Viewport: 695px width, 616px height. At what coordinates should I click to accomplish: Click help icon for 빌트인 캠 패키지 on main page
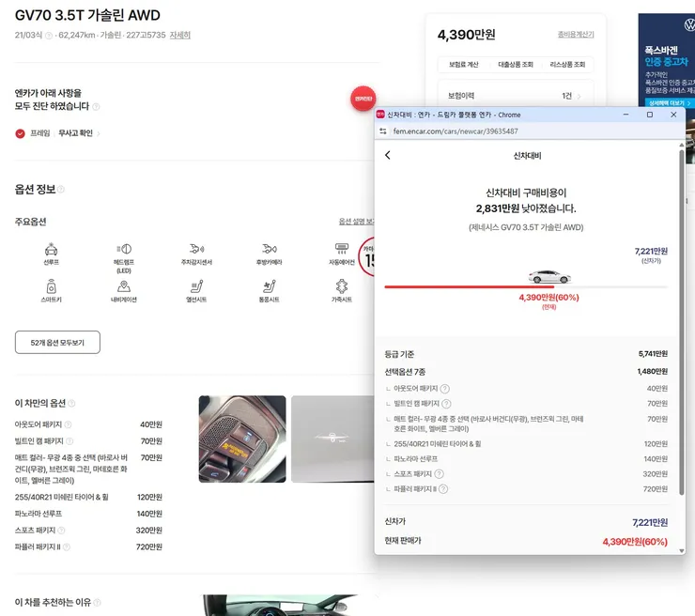coord(69,441)
